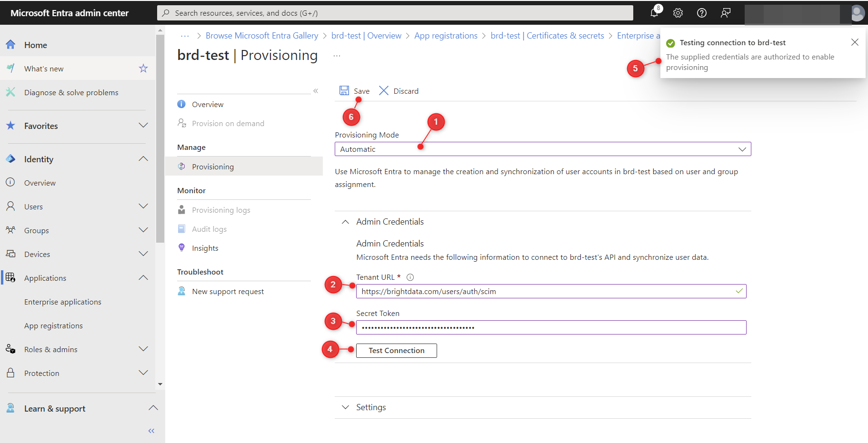Click the user account avatar

click(858, 13)
